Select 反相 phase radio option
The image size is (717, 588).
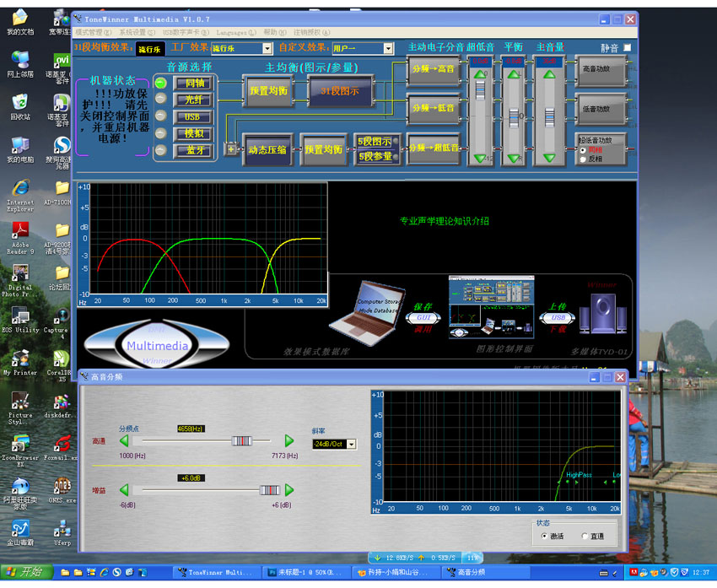(583, 159)
